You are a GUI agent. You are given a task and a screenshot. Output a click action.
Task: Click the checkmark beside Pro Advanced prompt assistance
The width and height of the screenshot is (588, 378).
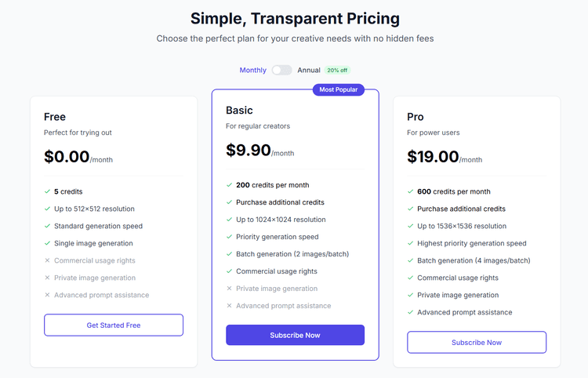point(411,312)
